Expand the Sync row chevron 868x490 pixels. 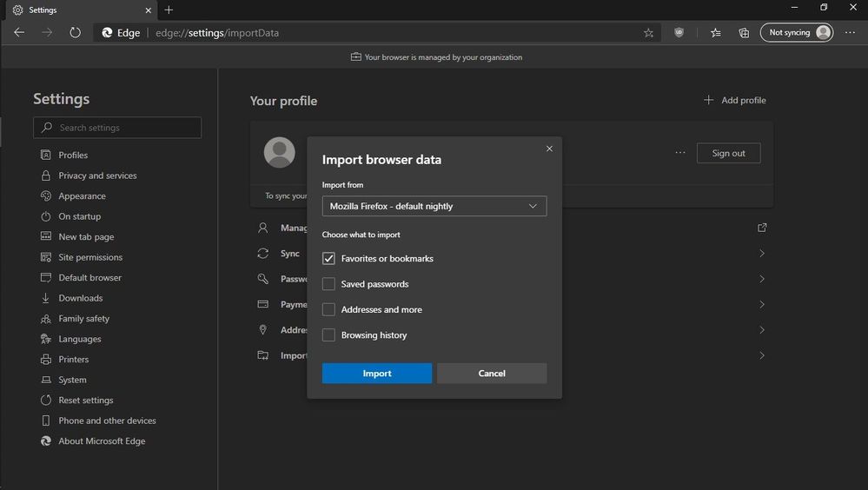(x=762, y=253)
